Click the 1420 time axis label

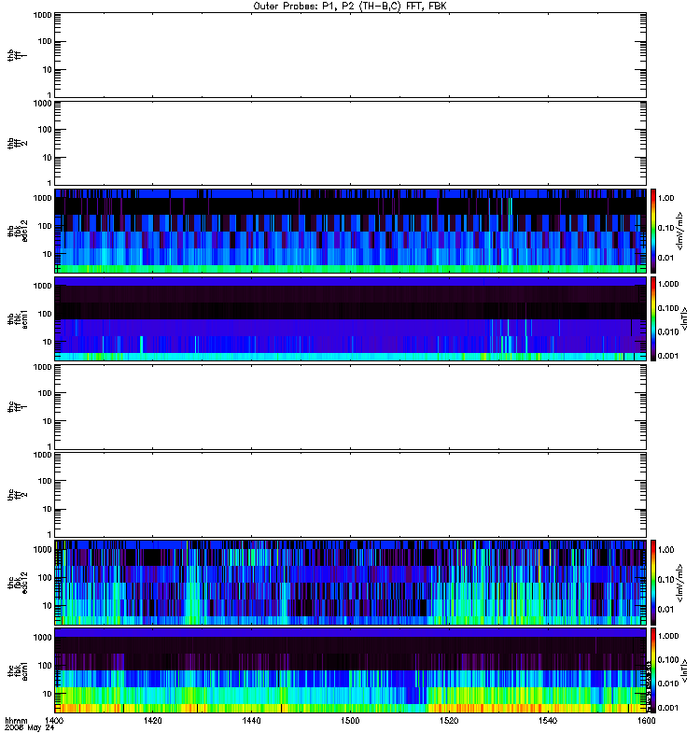(x=153, y=721)
